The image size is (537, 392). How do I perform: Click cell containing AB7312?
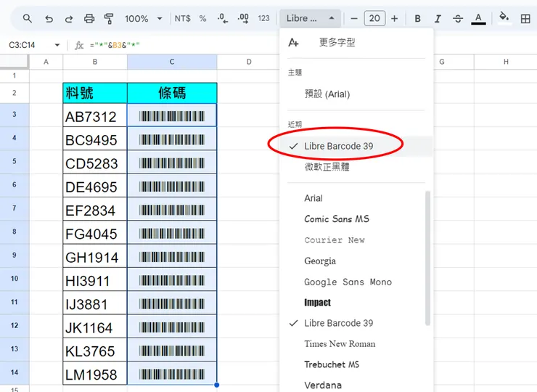coord(95,115)
